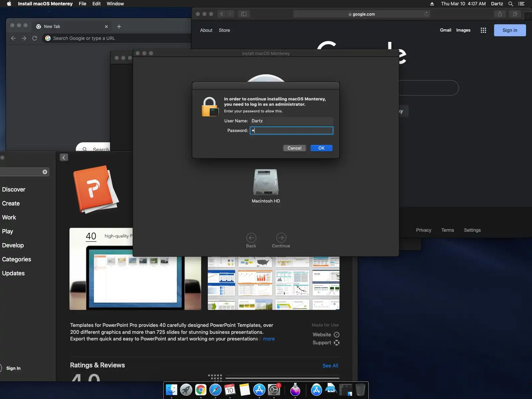Open Notification Center from the menu bar
Viewport: 532px width, 399px height.
tap(521, 4)
